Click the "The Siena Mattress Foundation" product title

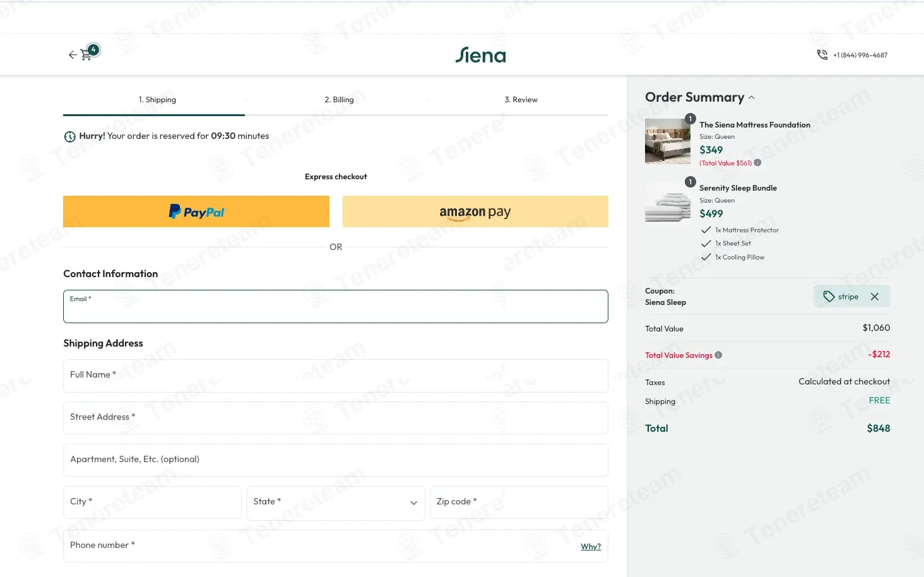755,125
